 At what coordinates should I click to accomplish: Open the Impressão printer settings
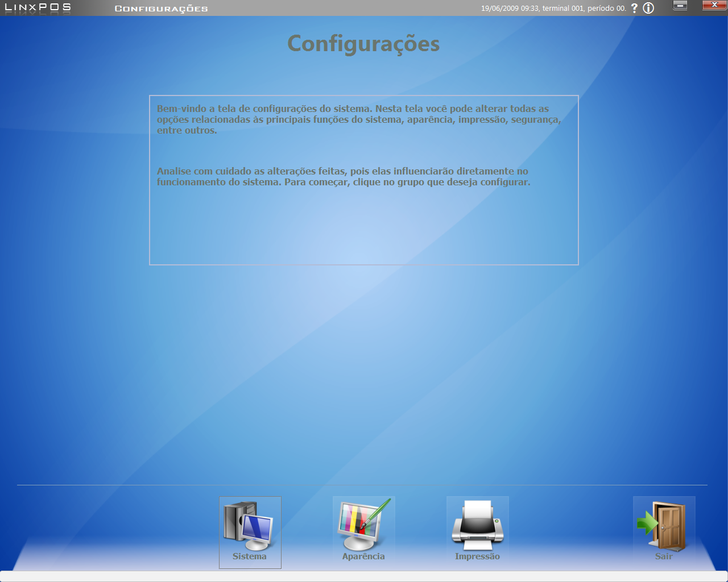click(x=478, y=532)
